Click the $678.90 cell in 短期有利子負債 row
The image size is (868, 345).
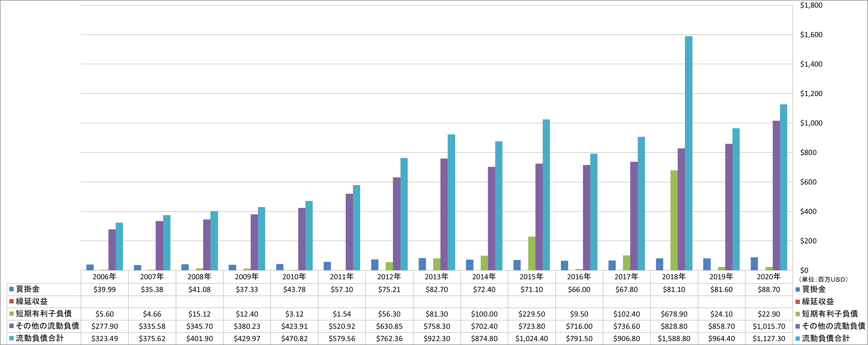point(674,314)
